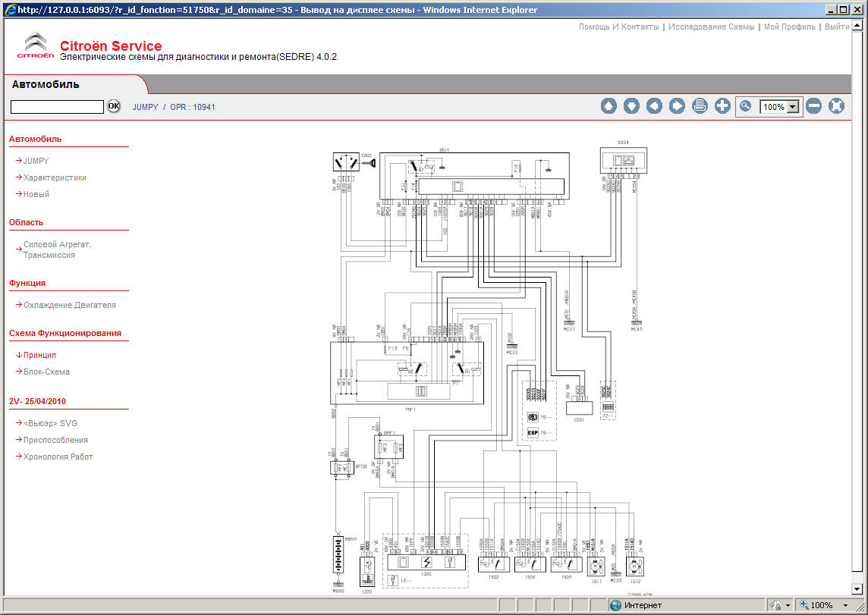The image size is (868, 615).
Task: Open Характеристики sidebar item
Action: pyautogui.click(x=55, y=177)
